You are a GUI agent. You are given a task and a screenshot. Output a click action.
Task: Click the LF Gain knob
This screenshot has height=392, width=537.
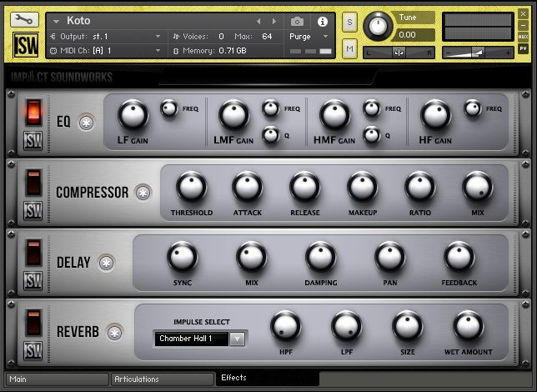click(133, 115)
